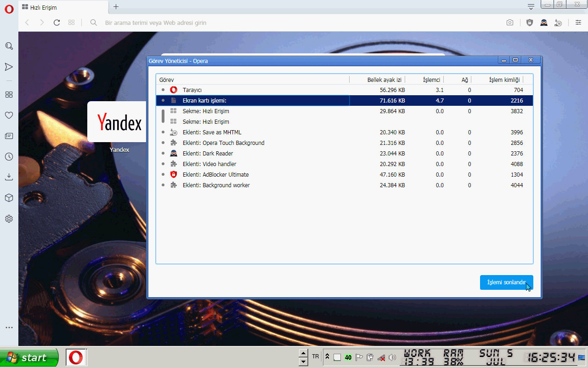Open History clock in the sidebar
This screenshot has height=368, width=588.
click(x=9, y=157)
